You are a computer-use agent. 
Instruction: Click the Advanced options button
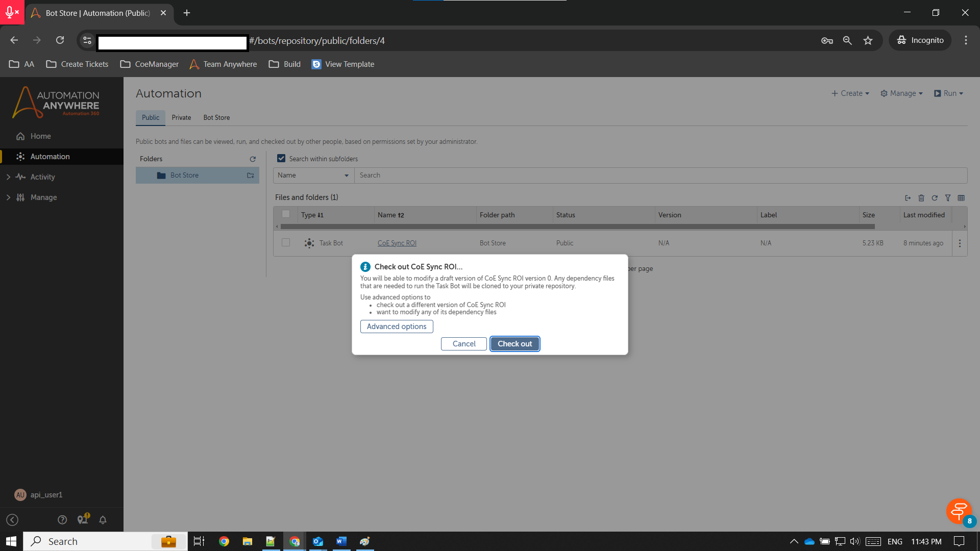click(397, 327)
